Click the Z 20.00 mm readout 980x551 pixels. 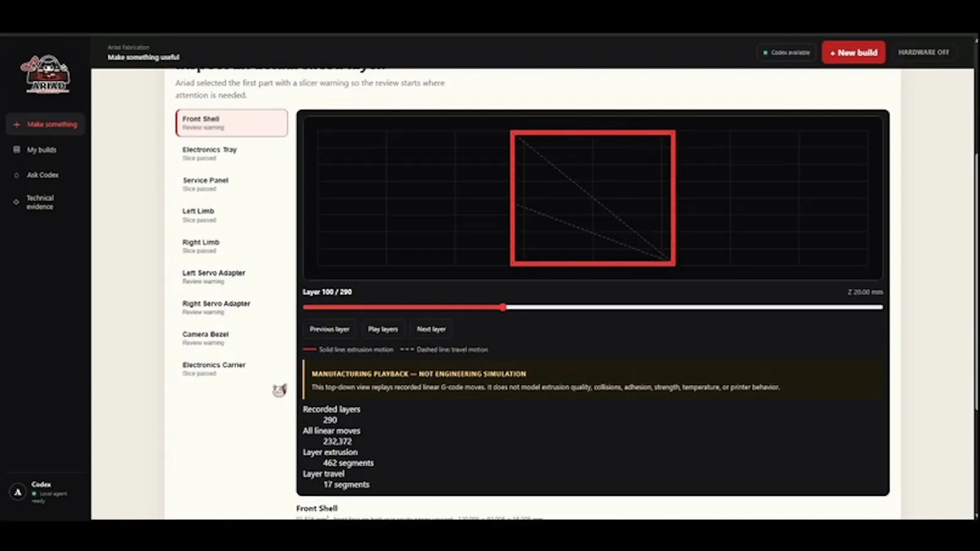pyautogui.click(x=865, y=292)
